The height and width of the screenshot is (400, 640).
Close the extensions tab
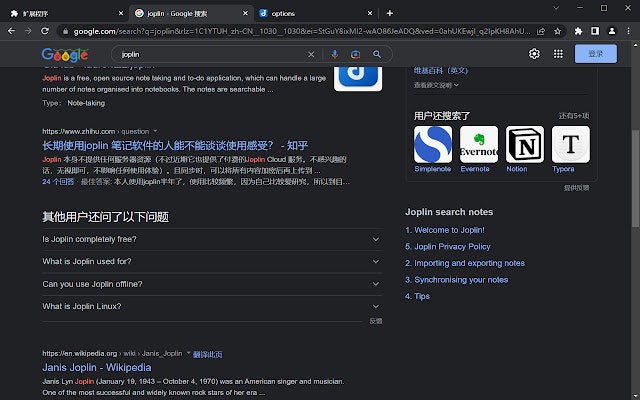click(x=121, y=13)
